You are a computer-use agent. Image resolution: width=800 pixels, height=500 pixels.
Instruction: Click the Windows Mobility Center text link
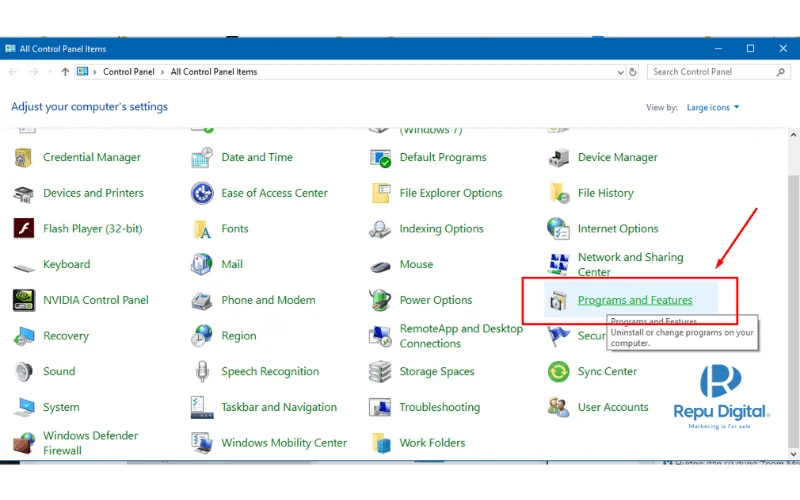pyautogui.click(x=284, y=443)
